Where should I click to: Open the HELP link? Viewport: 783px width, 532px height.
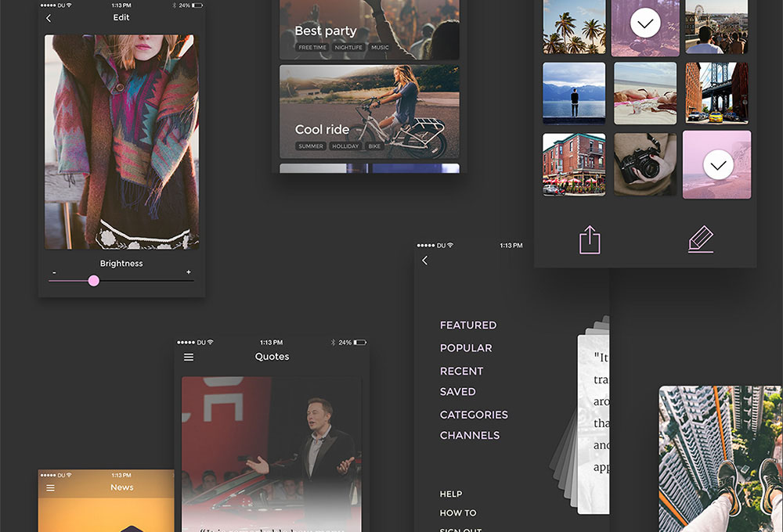point(450,494)
